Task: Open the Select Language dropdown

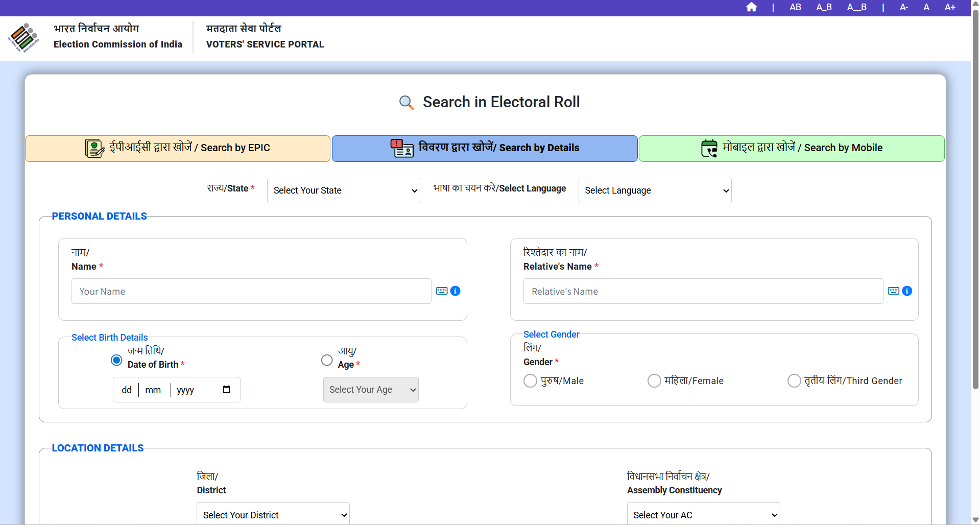Action: 655,190
